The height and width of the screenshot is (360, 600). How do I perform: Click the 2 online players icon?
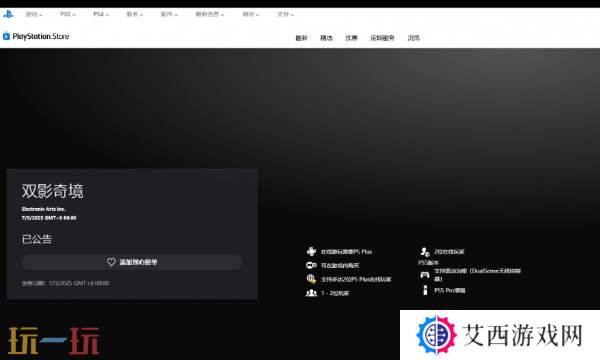(x=425, y=251)
